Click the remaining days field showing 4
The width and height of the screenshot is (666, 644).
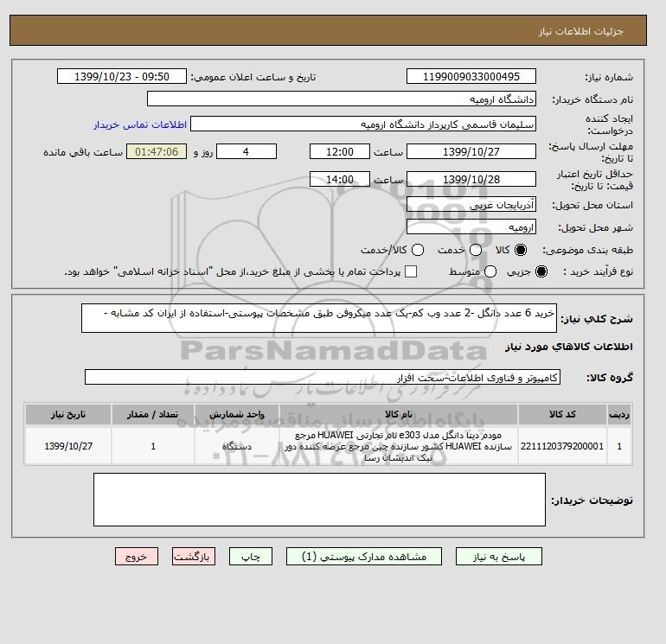(x=247, y=151)
